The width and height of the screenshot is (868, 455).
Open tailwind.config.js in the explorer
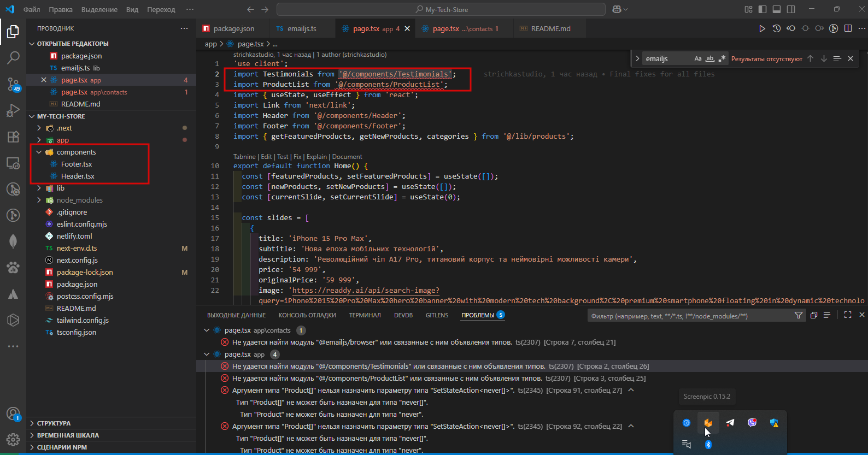pos(83,320)
